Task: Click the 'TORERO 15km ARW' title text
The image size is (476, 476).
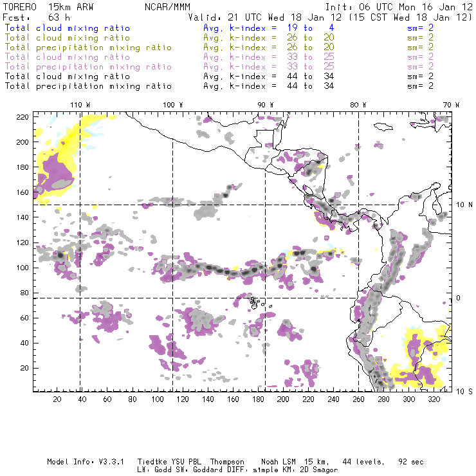Action: (48, 7)
